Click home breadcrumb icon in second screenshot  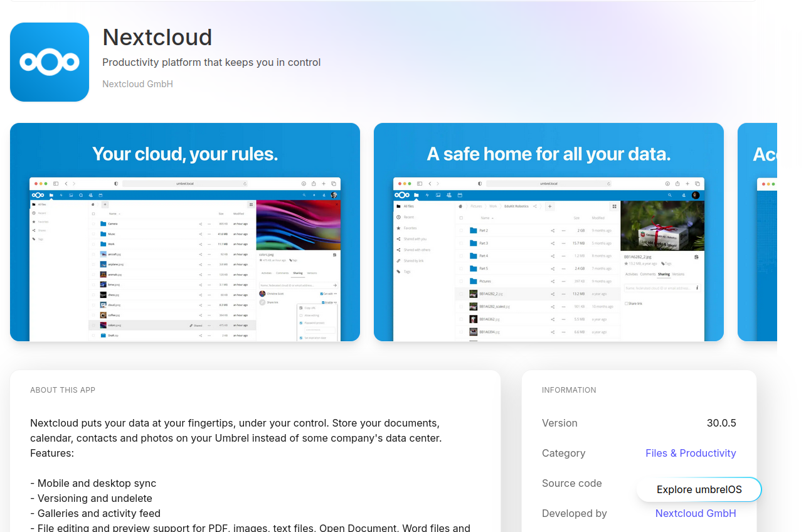pos(460,206)
